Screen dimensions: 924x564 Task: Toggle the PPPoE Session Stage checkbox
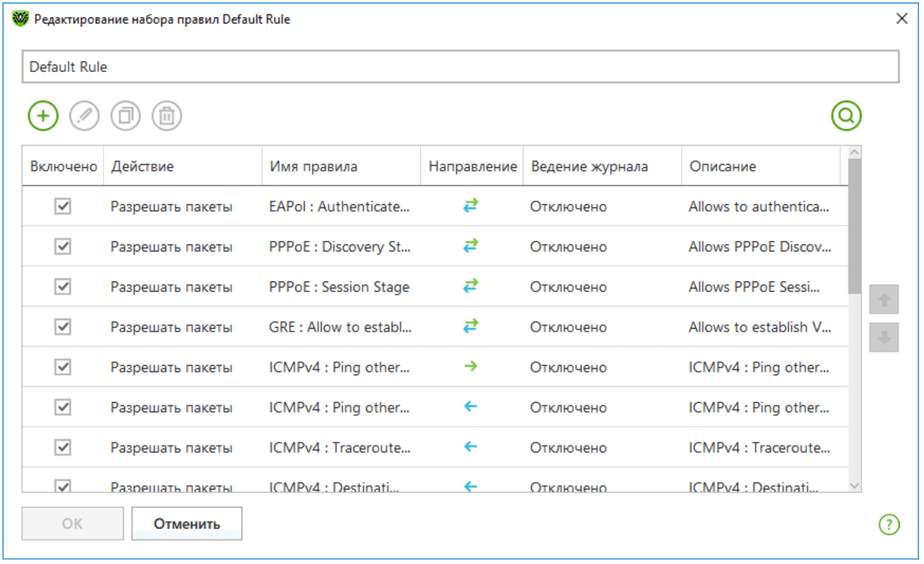click(x=63, y=286)
